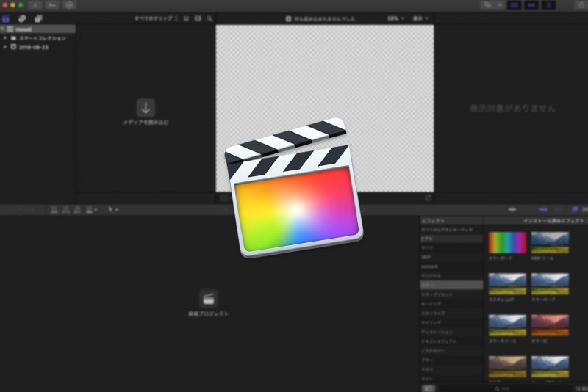Toggle the Effects browser button

575,210
